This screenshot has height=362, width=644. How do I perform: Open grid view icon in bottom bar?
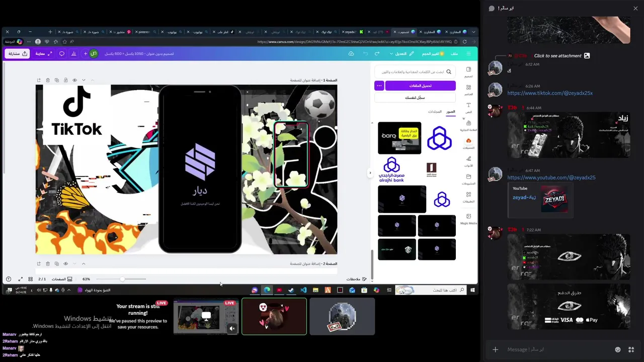(x=30, y=279)
